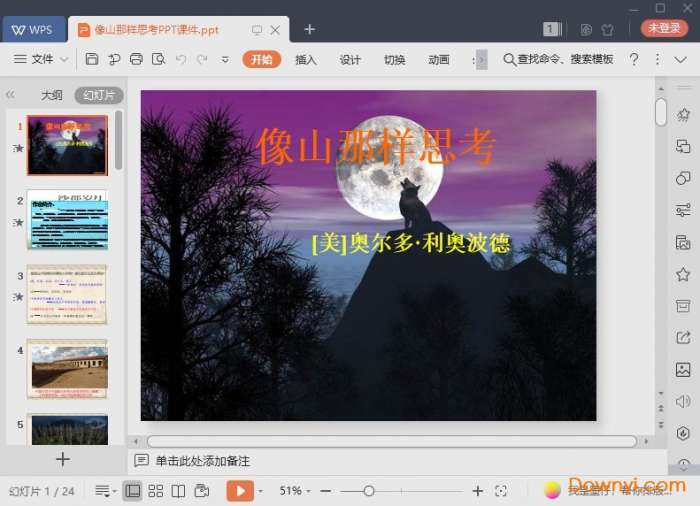Open the 51% zoom level dropdown
This screenshot has height=506, width=700.
pyautogui.click(x=296, y=491)
